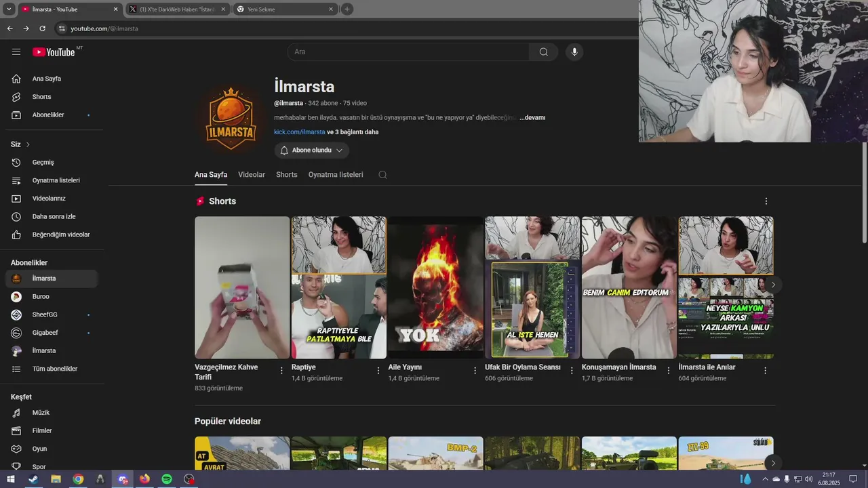
Task: Open Gigabeef channel in subscriptions
Action: (52, 333)
